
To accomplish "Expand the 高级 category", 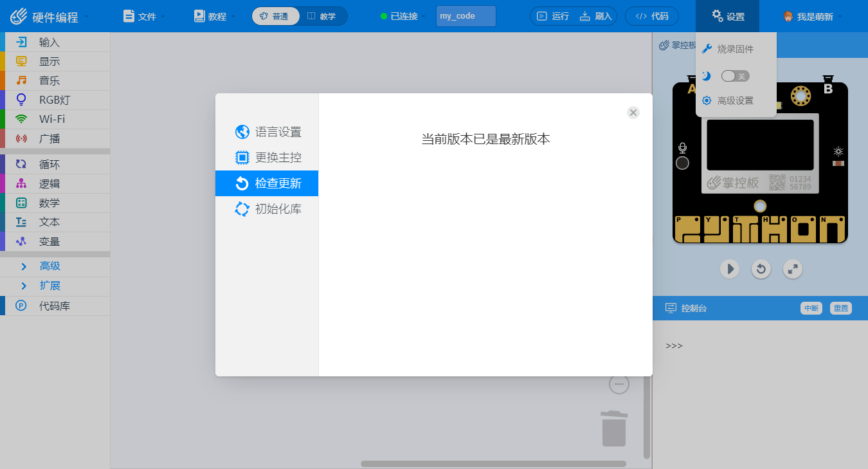I will pyautogui.click(x=55, y=266).
